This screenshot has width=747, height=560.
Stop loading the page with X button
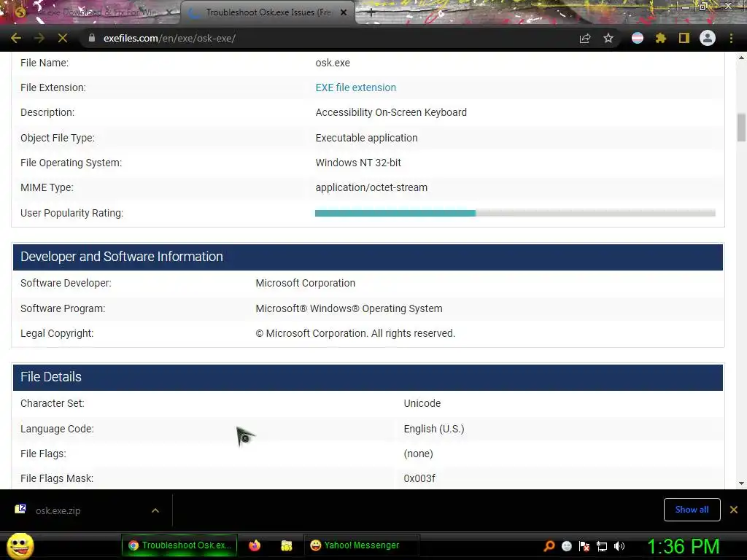point(63,38)
